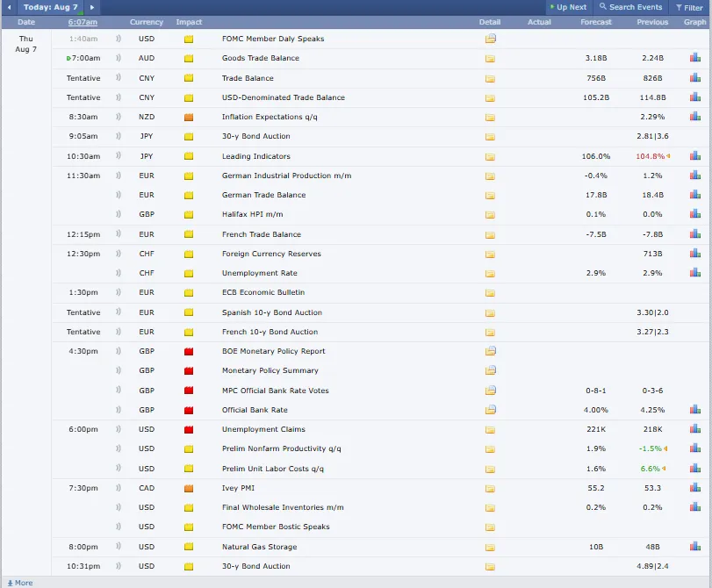Go to previous day with left arrow
The image size is (712, 588).
point(8,7)
